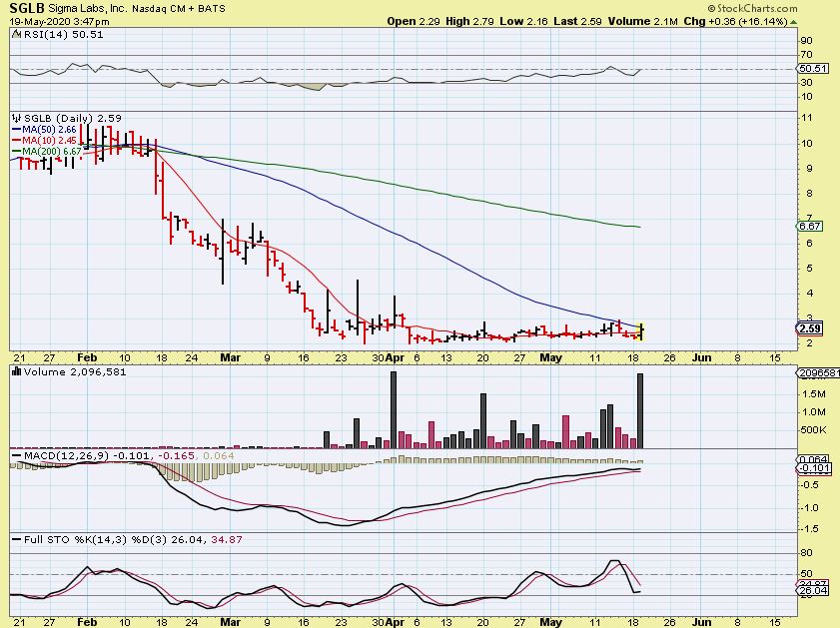Click the Jun label below stochastic panel

coord(701,622)
